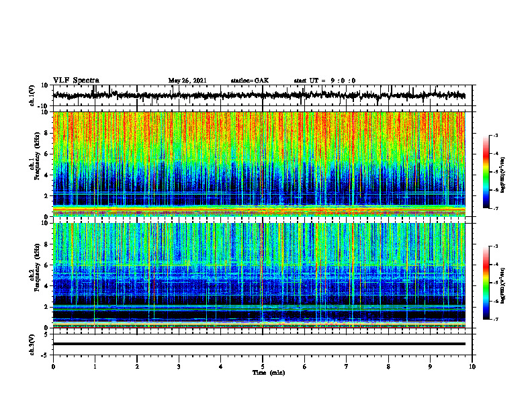Click inside the ch.1 spectrogram panel

click(x=259, y=164)
